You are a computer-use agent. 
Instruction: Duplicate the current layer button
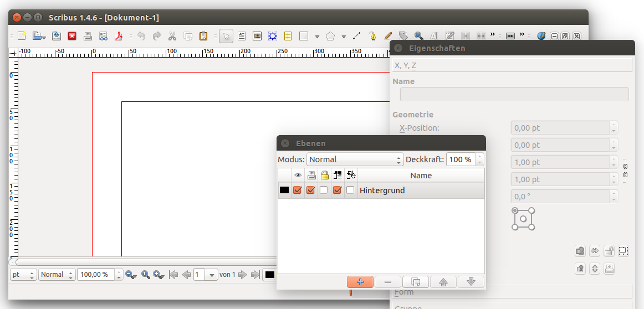point(416,282)
